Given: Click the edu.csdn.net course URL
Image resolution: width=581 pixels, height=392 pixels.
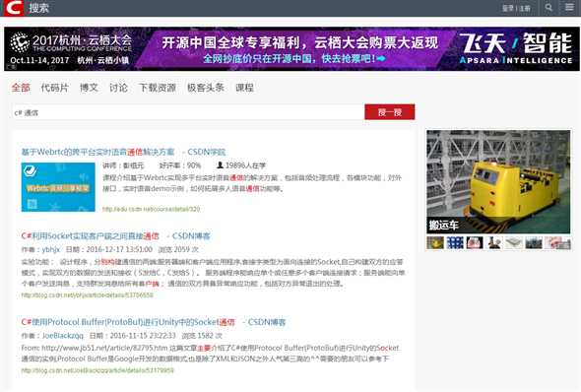Looking at the screenshot, I should (x=152, y=209).
